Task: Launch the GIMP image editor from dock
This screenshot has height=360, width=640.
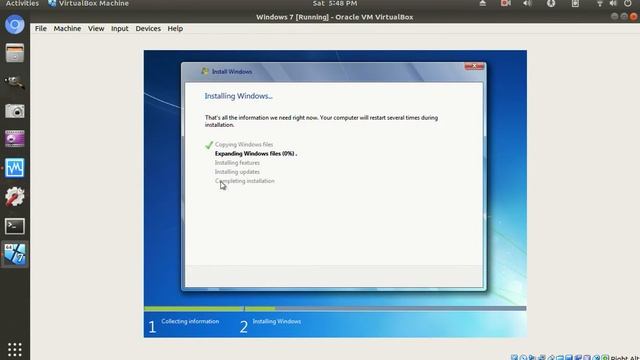Action: coord(15,82)
